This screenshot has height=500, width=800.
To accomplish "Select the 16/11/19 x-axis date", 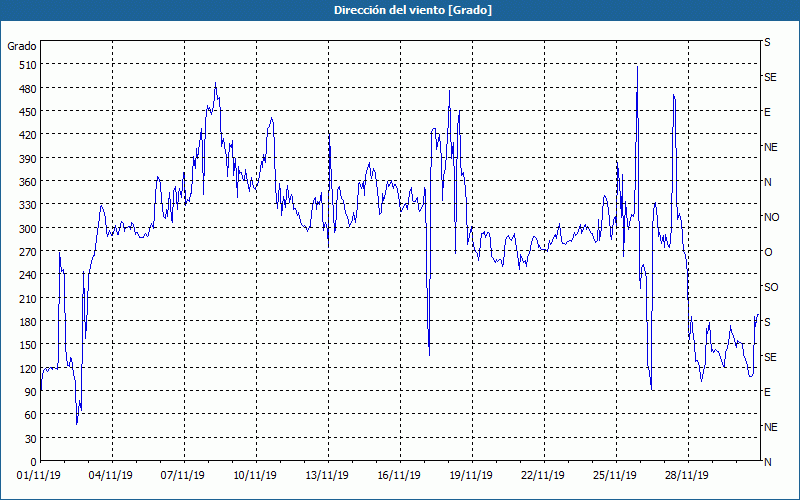I will coord(399,476).
